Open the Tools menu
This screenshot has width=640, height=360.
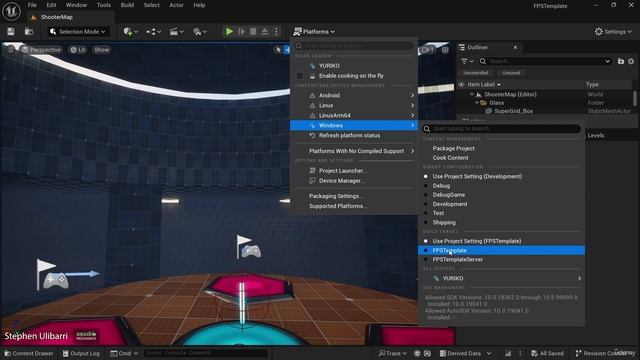coord(104,5)
